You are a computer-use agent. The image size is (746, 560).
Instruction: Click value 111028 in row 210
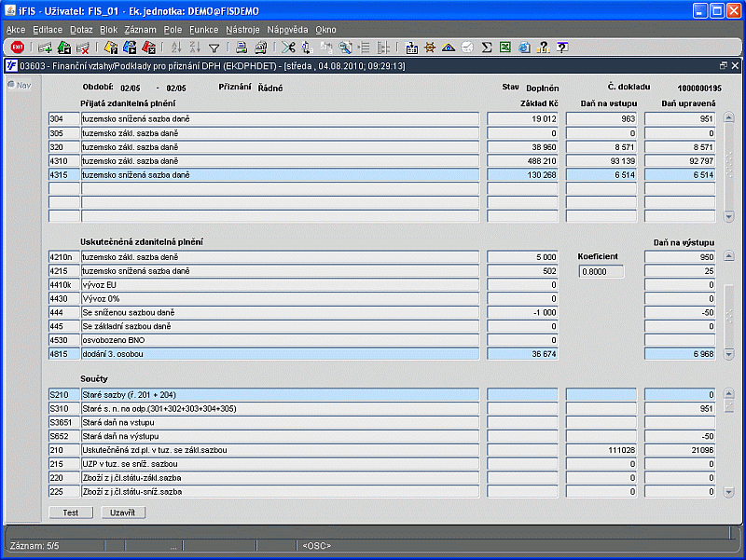[601, 450]
